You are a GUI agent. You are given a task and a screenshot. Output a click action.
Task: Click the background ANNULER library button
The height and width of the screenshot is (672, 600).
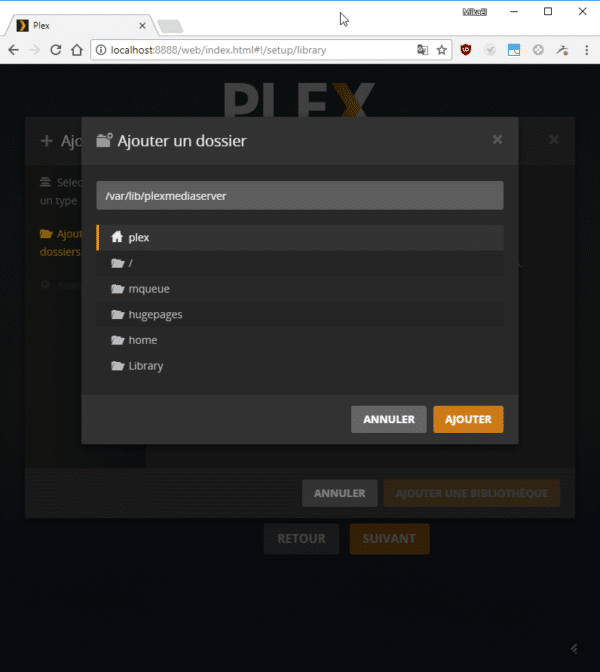339,493
